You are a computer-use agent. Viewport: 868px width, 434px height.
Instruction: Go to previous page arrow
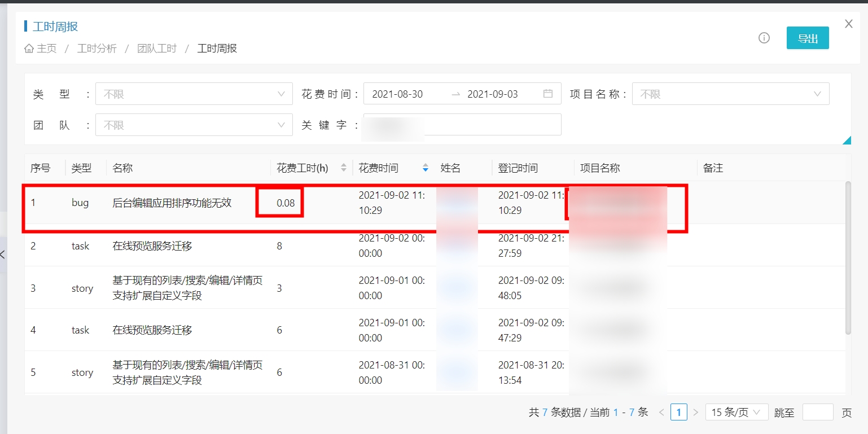pos(661,413)
